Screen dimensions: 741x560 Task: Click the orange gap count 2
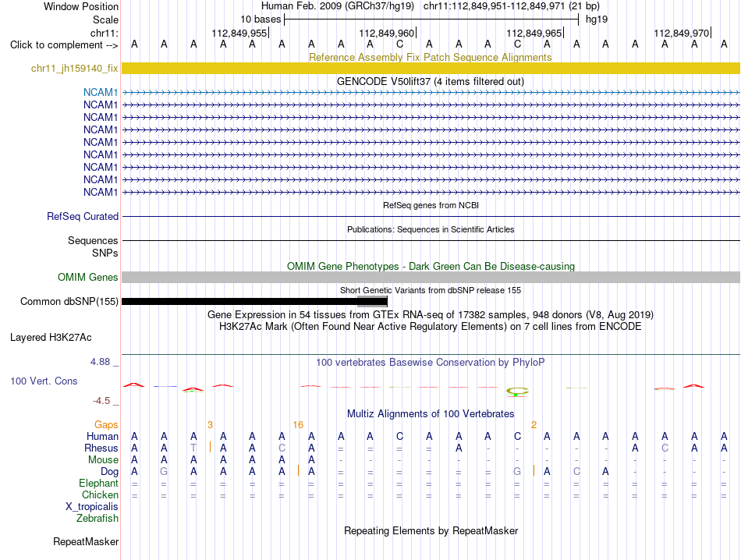[x=534, y=425]
